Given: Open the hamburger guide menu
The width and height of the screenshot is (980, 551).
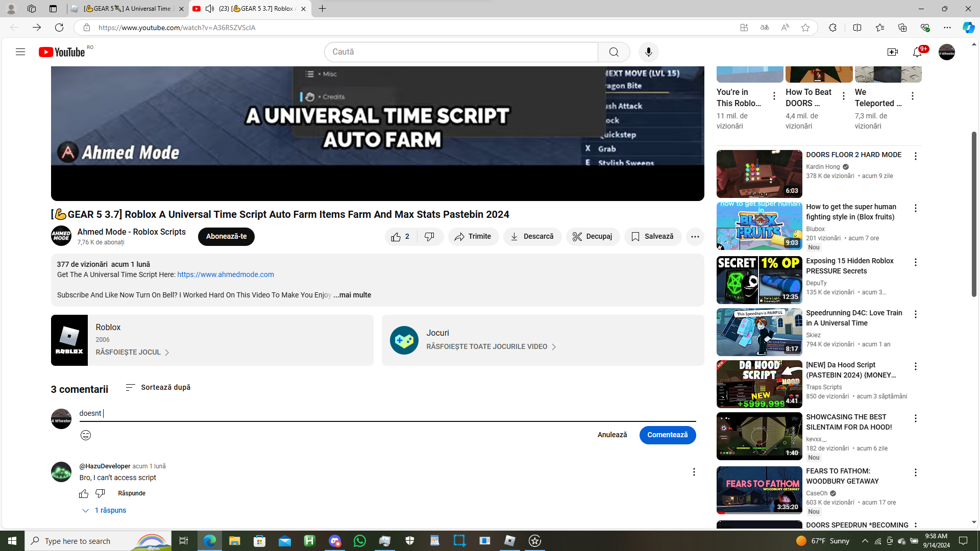Looking at the screenshot, I should [20, 52].
